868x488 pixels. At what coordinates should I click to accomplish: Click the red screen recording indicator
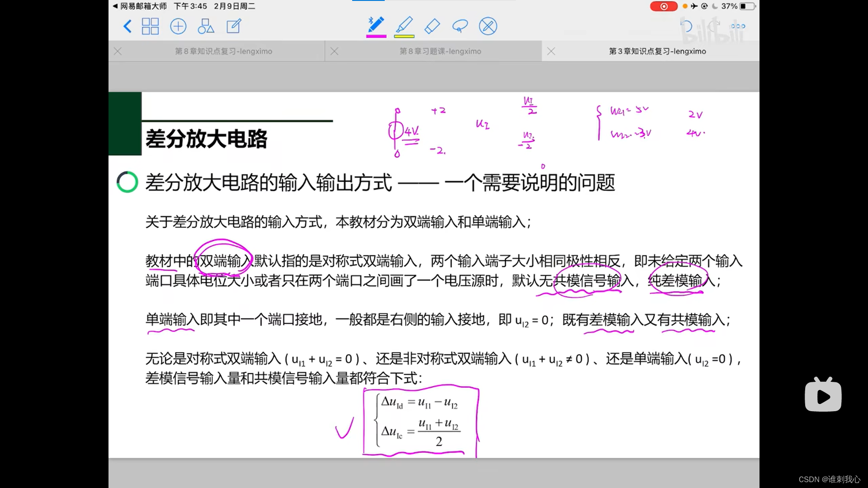[663, 6]
